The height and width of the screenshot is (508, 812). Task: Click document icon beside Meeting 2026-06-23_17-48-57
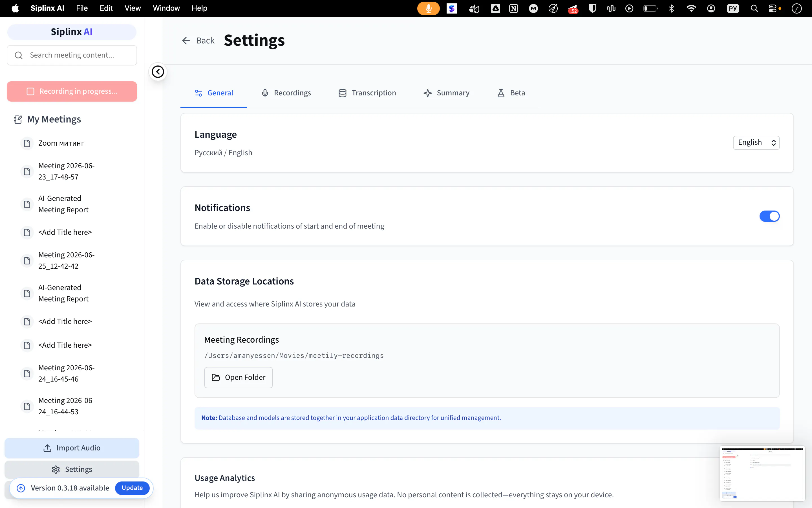pyautogui.click(x=27, y=171)
